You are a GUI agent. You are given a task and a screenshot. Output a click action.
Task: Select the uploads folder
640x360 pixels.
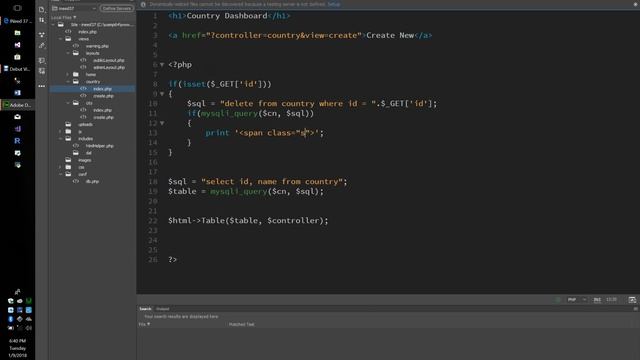coord(85,124)
